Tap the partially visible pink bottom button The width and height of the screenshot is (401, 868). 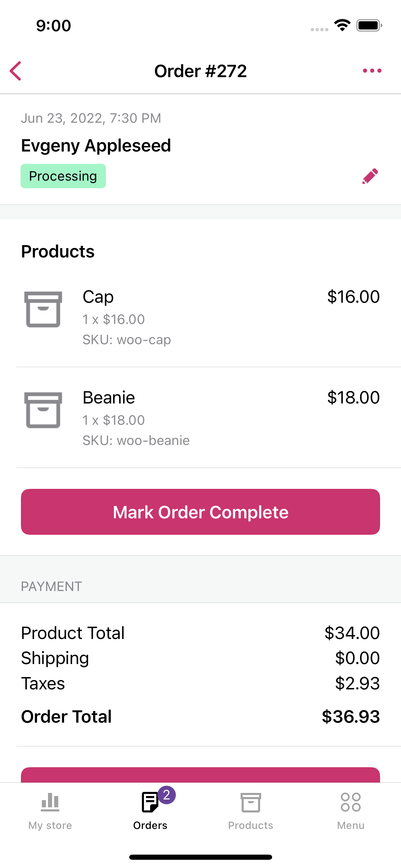tap(200, 775)
